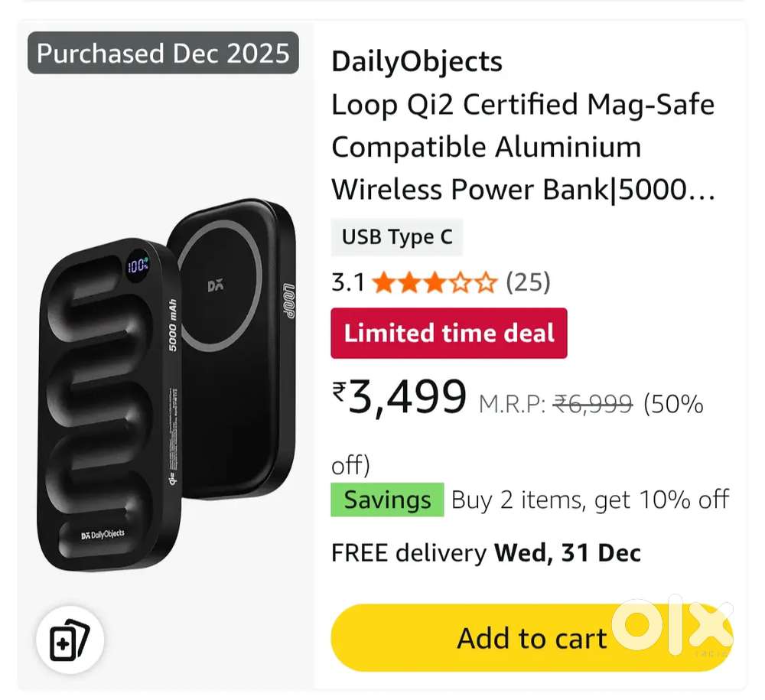
Task: Click the ₹3,499 price
Action: [399, 396]
